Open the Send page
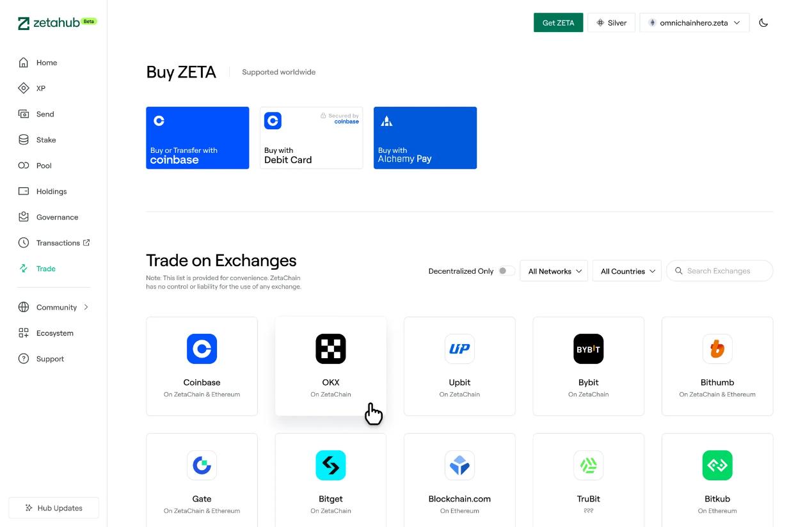 45,114
